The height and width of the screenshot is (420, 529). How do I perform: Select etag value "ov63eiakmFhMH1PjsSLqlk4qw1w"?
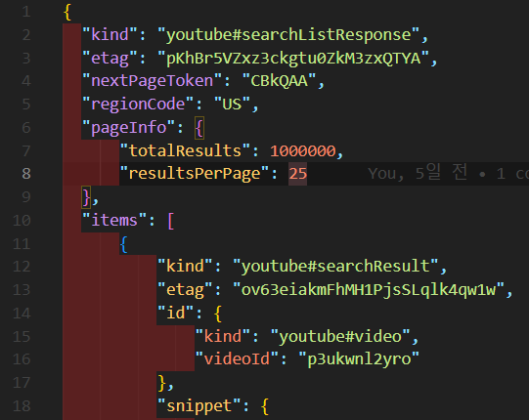pyautogui.click(x=369, y=289)
